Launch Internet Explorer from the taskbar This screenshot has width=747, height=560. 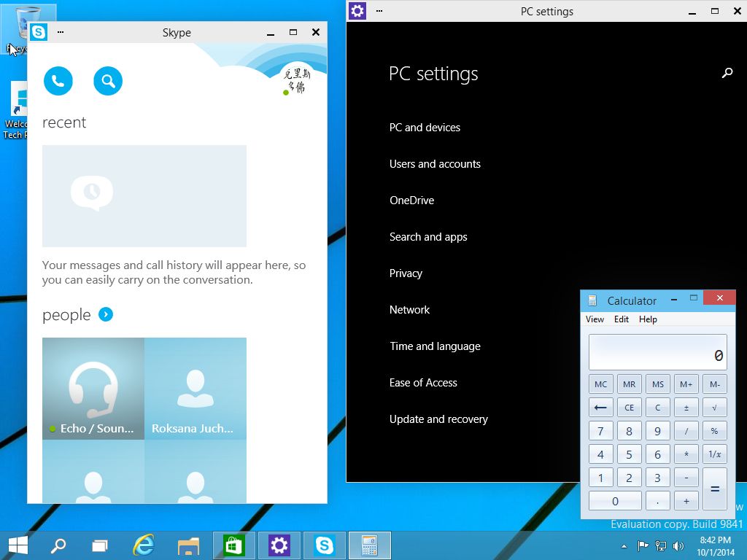point(144,545)
